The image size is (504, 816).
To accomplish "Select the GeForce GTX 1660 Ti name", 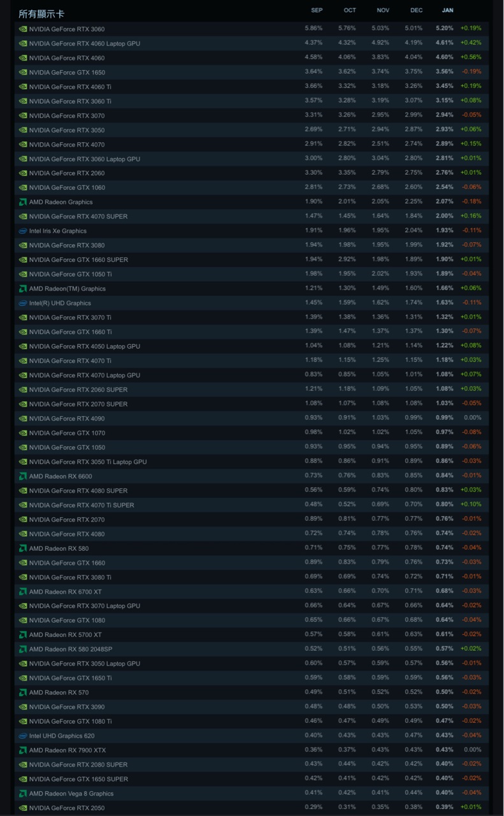I will coord(70,332).
